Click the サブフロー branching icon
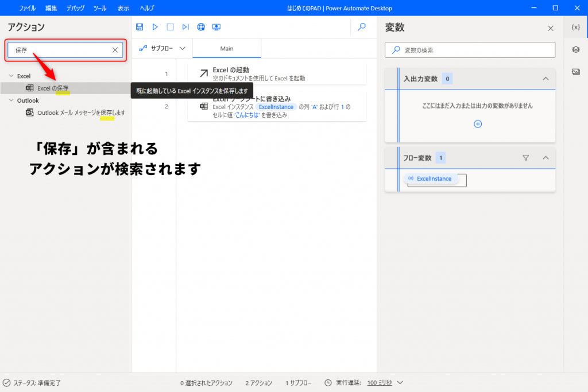Viewport: 588px width, 392px height. [x=143, y=48]
